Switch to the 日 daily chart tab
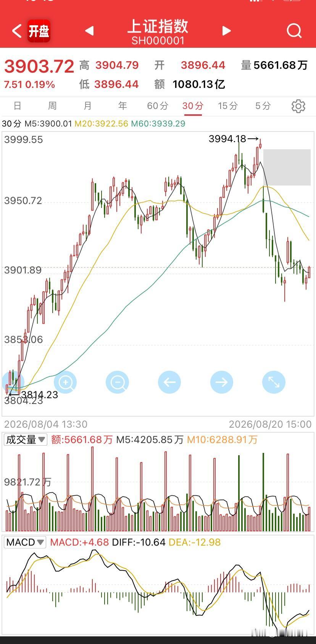 tap(18, 106)
